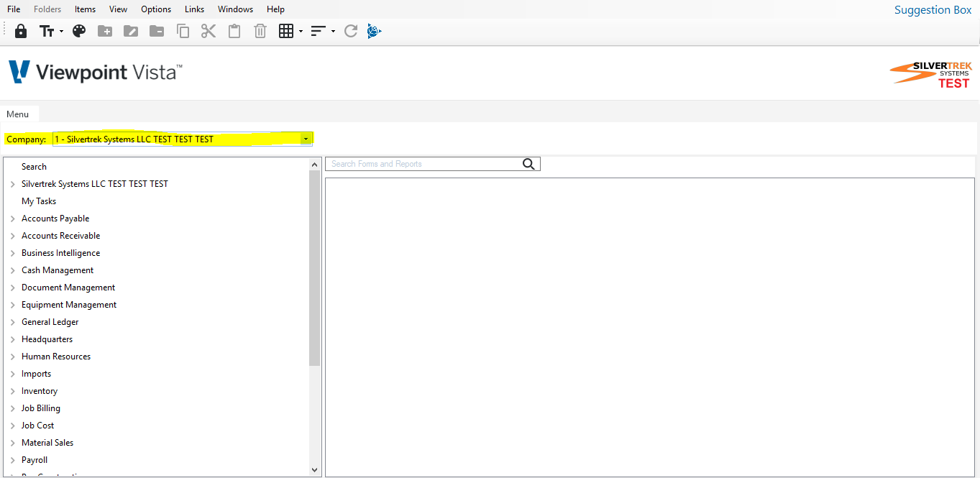Expand the Cash Management node

point(13,270)
